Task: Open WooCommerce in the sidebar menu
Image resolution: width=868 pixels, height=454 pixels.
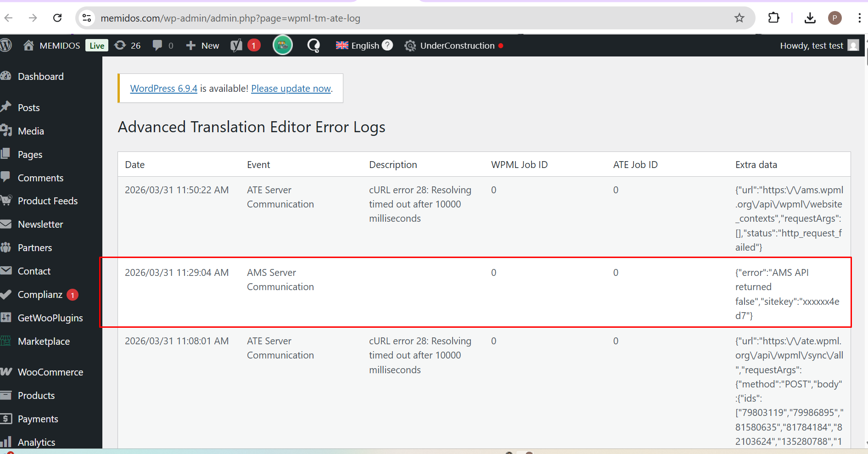Action: point(50,372)
